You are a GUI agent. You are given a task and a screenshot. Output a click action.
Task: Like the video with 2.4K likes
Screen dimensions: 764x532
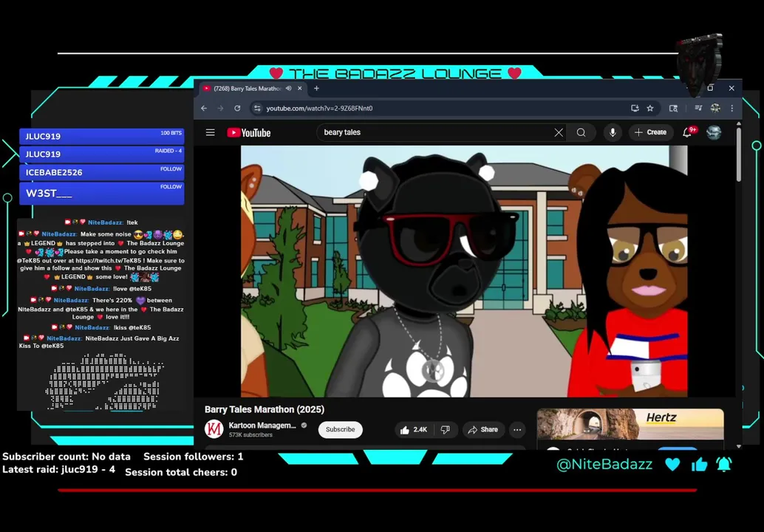[415, 430]
